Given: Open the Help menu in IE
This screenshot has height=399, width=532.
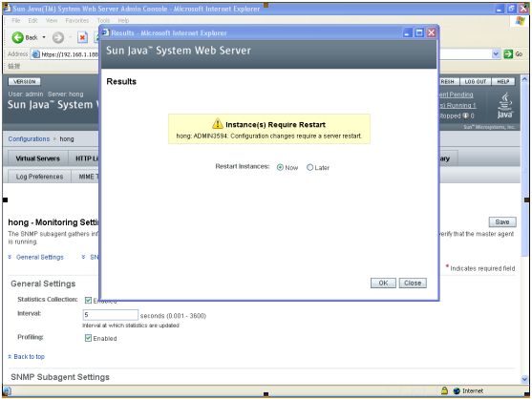Looking at the screenshot, I should 123,21.
